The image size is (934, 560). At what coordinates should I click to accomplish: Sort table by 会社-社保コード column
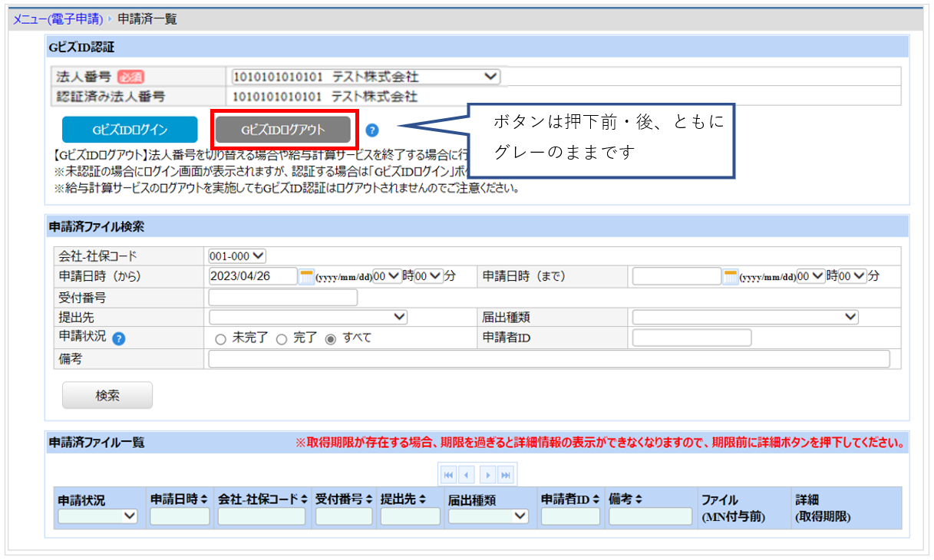tap(304, 499)
